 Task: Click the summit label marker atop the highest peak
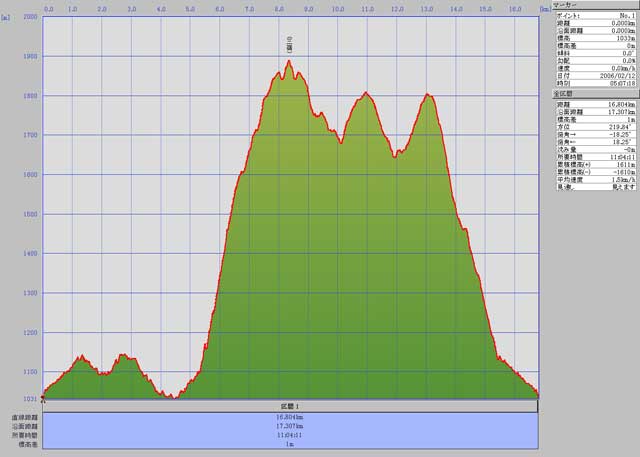(x=289, y=46)
